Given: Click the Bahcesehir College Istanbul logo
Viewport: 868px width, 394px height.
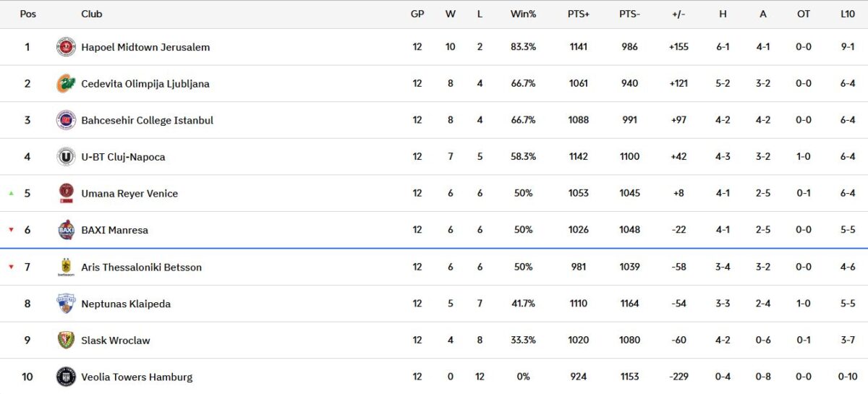Looking at the screenshot, I should pyautogui.click(x=66, y=120).
